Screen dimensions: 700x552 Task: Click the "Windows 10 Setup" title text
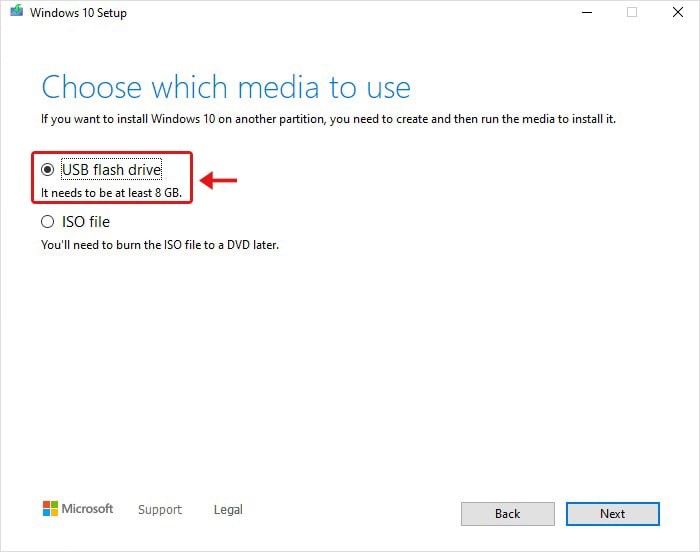(79, 13)
